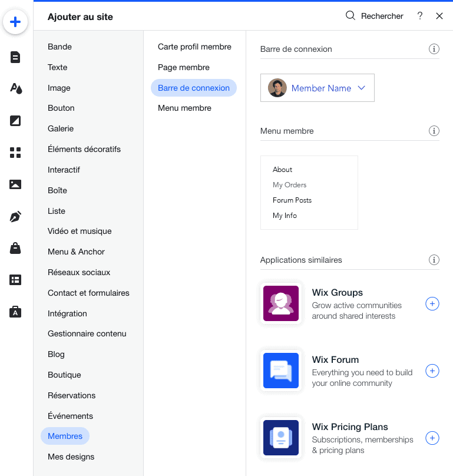Open the Blog pen nib icon
The width and height of the screenshot is (453, 476).
click(15, 216)
